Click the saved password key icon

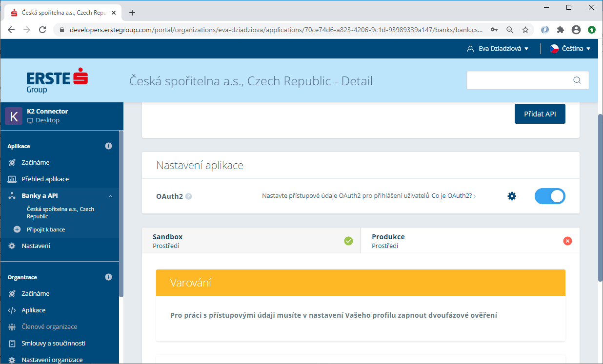494,30
